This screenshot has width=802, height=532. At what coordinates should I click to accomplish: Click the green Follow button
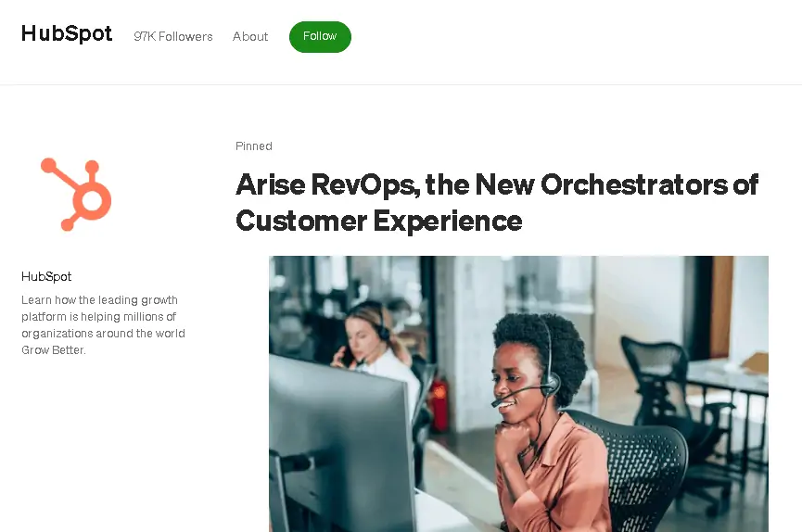(x=320, y=37)
